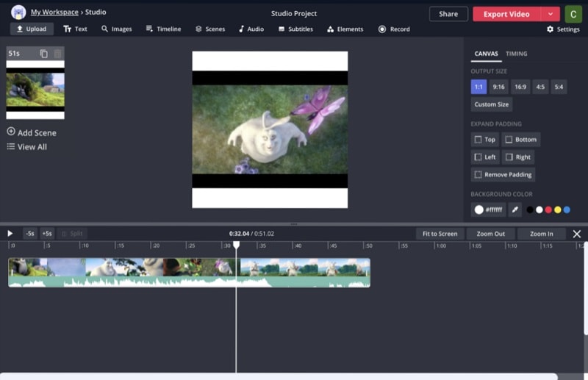The width and height of the screenshot is (588, 380).
Task: Open the Elements tool
Action: (345, 29)
